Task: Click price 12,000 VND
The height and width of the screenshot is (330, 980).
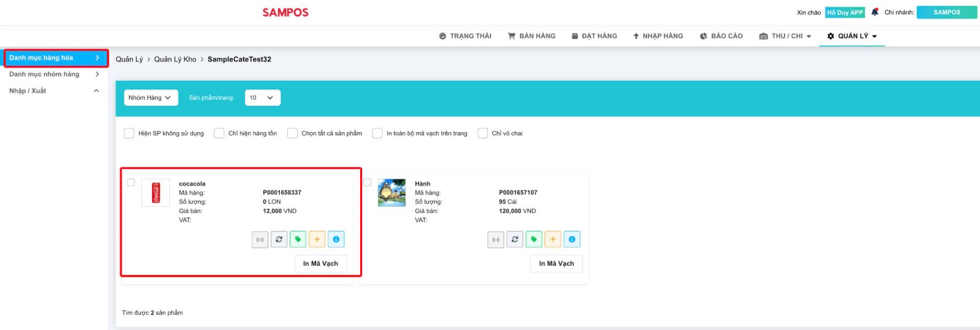Action: [x=280, y=211]
